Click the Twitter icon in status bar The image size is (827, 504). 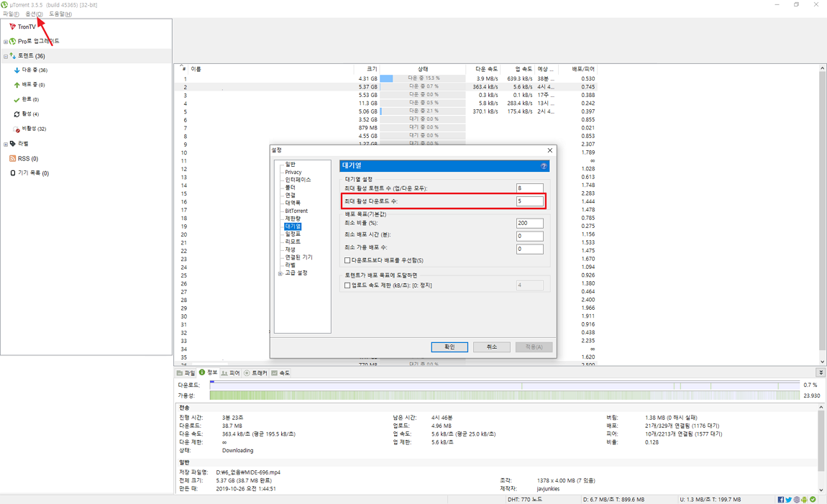(x=788, y=499)
